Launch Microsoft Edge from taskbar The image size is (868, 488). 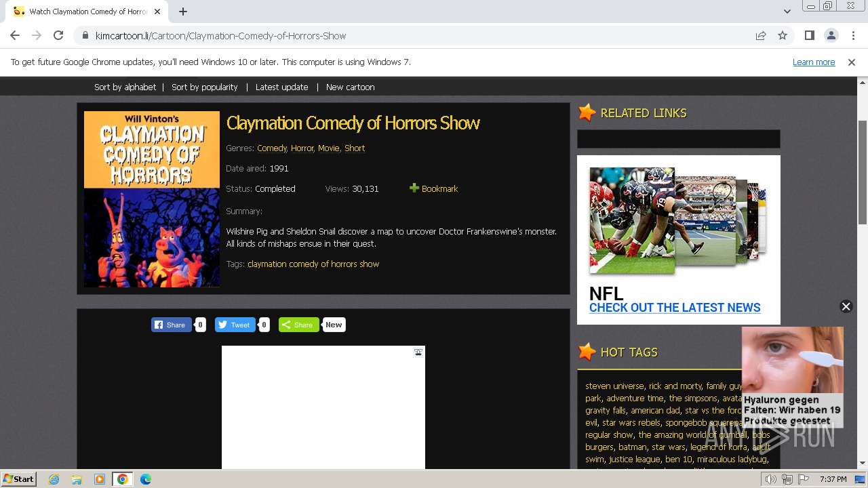click(x=146, y=479)
